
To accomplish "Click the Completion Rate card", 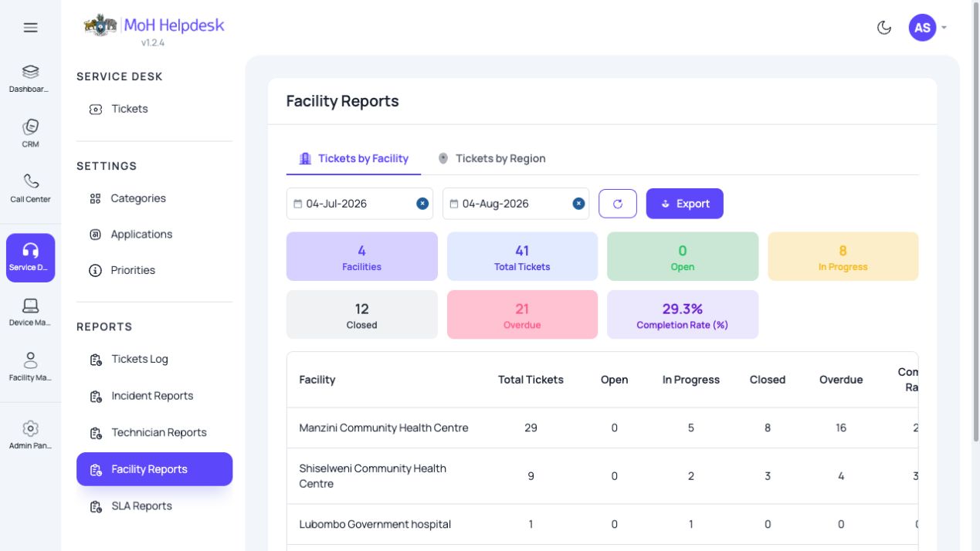I will point(683,315).
